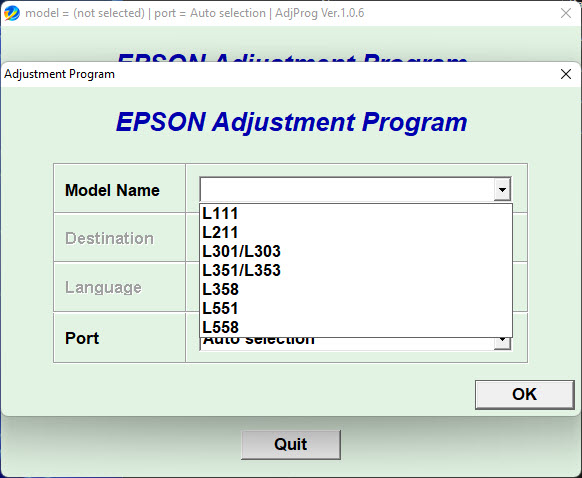Confirm selection with OK button
582x478 pixels.
pos(524,394)
